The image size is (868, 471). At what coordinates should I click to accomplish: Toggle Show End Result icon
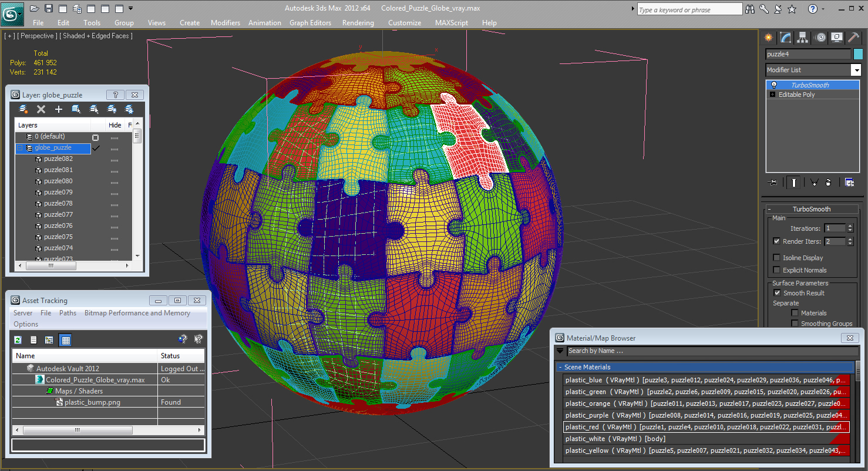(x=794, y=182)
